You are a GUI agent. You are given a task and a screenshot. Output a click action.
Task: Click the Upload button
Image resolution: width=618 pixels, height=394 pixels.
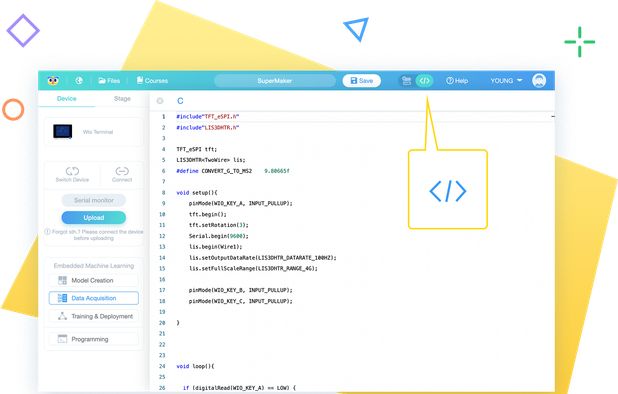[94, 217]
